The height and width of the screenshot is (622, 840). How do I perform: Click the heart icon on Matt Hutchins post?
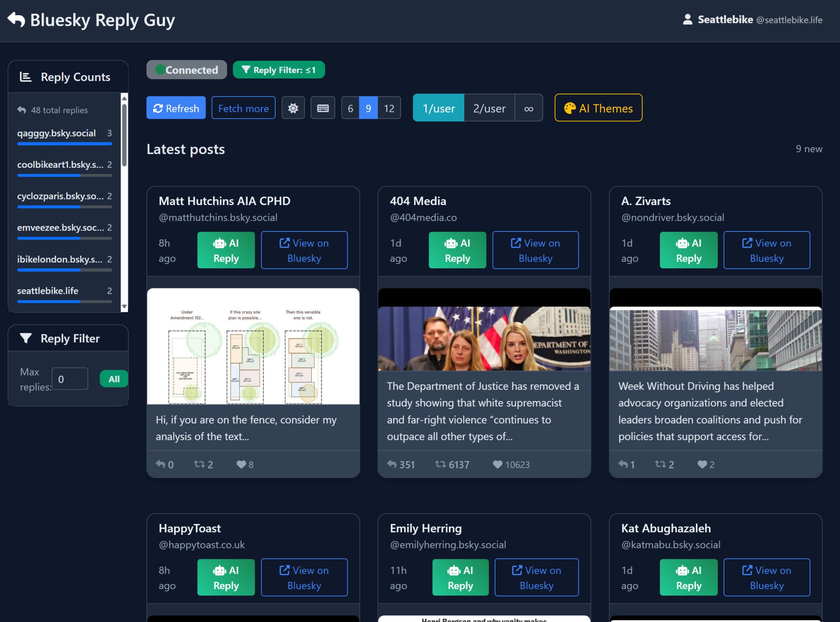(x=241, y=464)
